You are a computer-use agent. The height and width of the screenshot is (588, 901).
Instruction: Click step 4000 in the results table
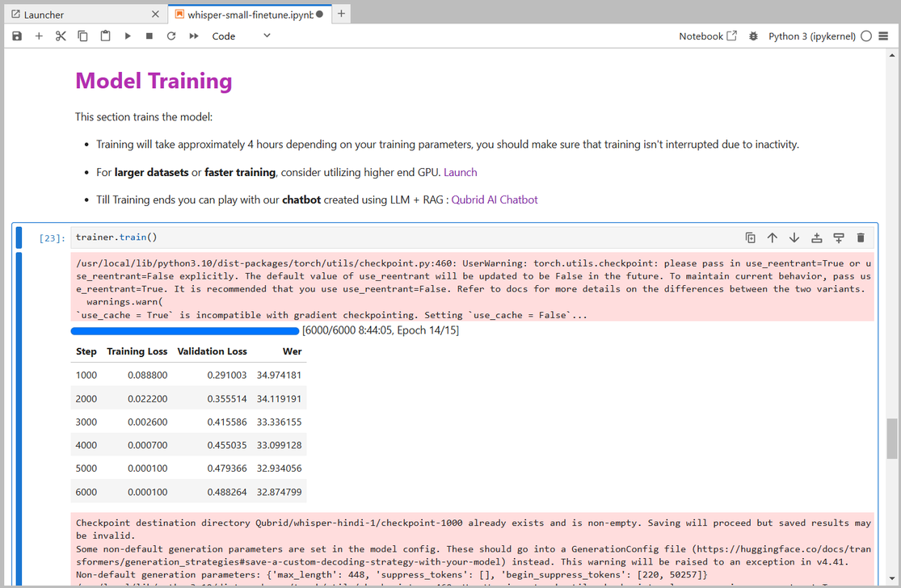tap(86, 445)
